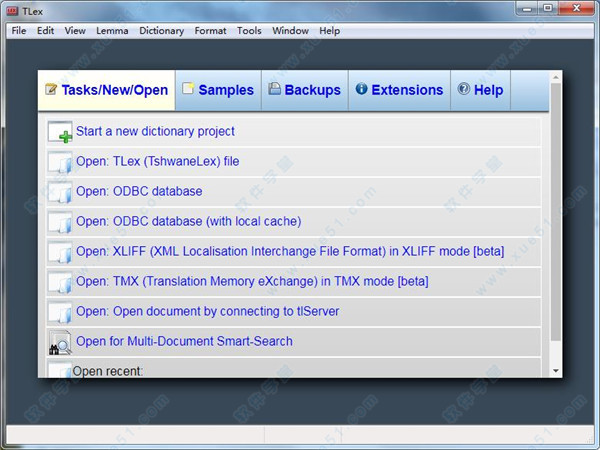Viewport: 600px width, 450px height.
Task: Click the scrollbar down arrow in start panel
Action: click(x=556, y=371)
